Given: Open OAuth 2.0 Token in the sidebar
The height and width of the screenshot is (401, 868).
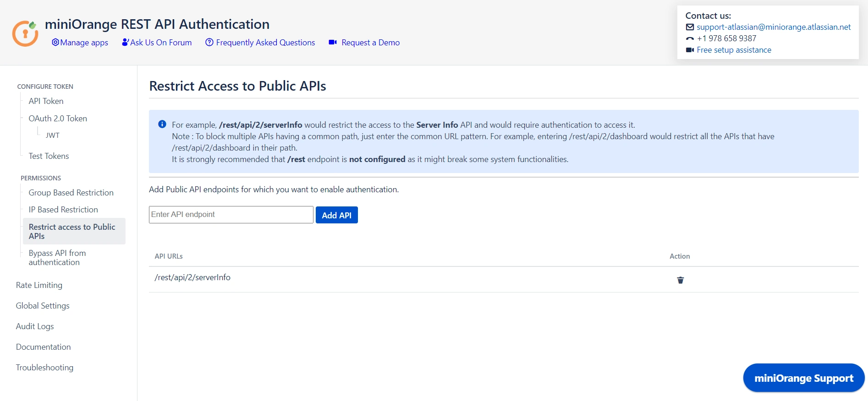Looking at the screenshot, I should coord(58,119).
